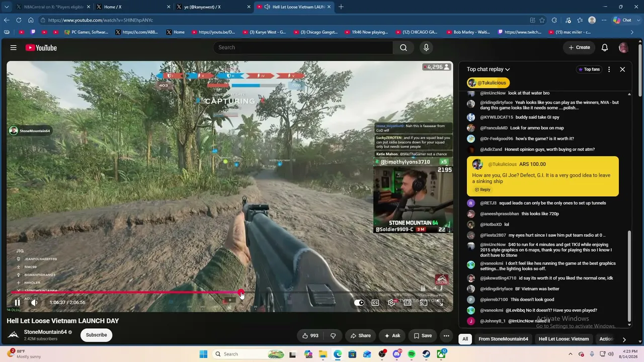Click the browser address bar URL
This screenshot has width=644, height=362.
coord(101,20)
